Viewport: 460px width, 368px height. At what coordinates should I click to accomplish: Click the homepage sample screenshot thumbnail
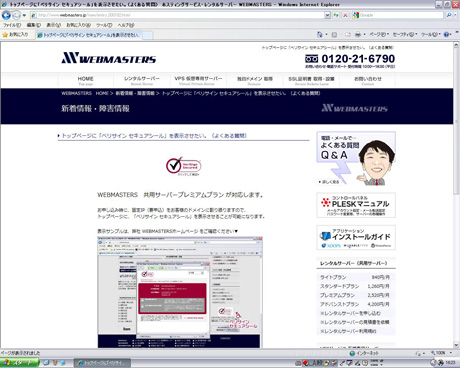pos(180,292)
